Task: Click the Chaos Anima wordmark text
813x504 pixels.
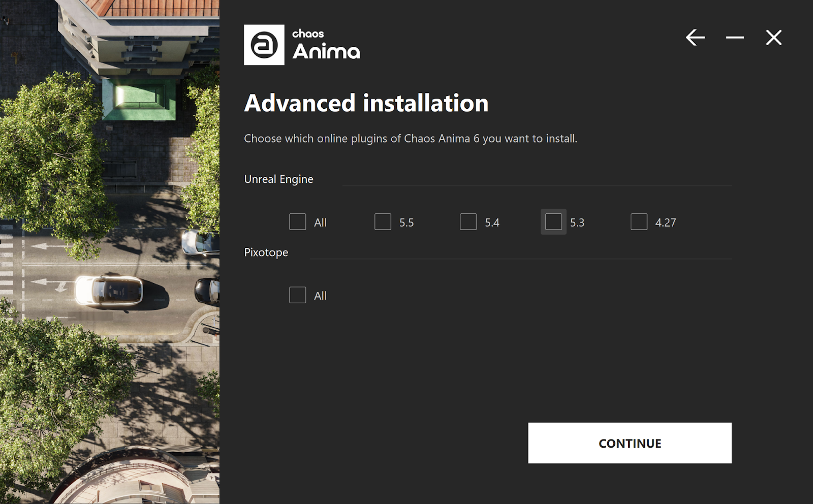Action: [x=326, y=45]
